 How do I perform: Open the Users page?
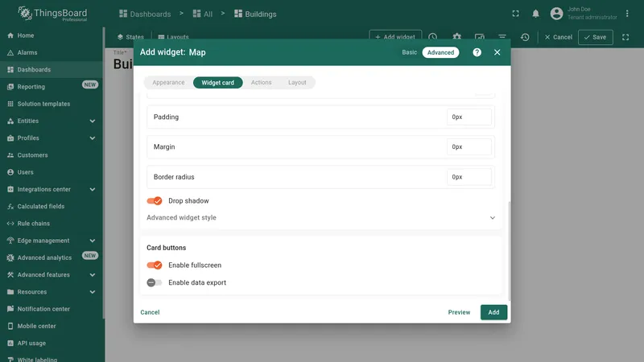tap(25, 172)
